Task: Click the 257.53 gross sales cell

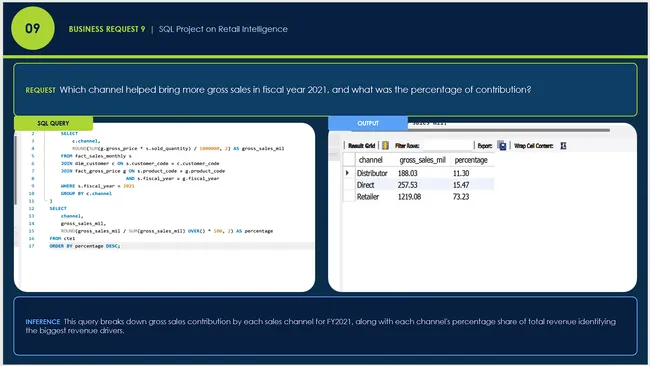Action: tap(407, 185)
